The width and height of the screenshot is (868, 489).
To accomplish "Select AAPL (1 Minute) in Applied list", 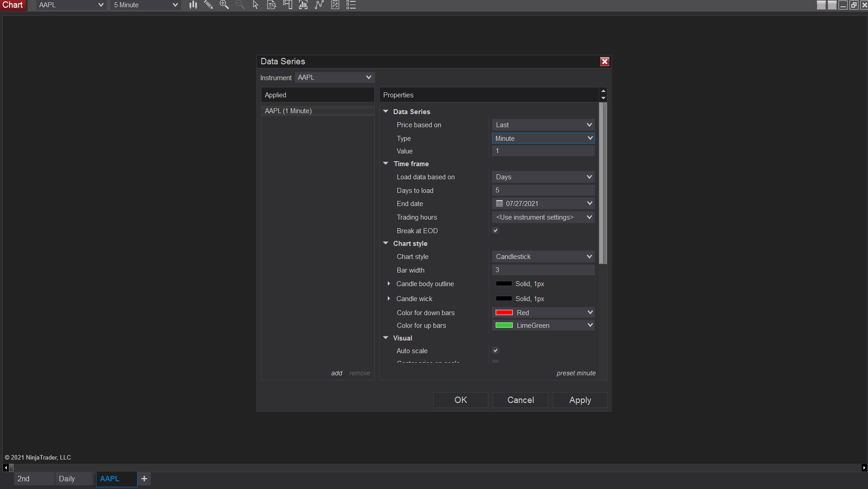I will (318, 111).
